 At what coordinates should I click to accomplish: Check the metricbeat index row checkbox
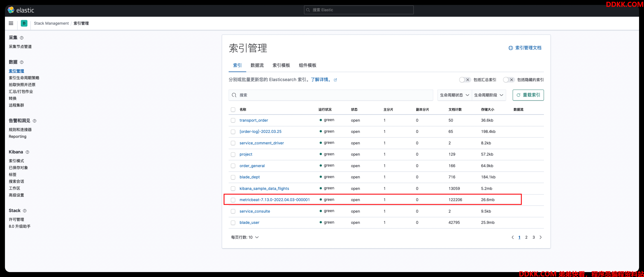(x=233, y=200)
